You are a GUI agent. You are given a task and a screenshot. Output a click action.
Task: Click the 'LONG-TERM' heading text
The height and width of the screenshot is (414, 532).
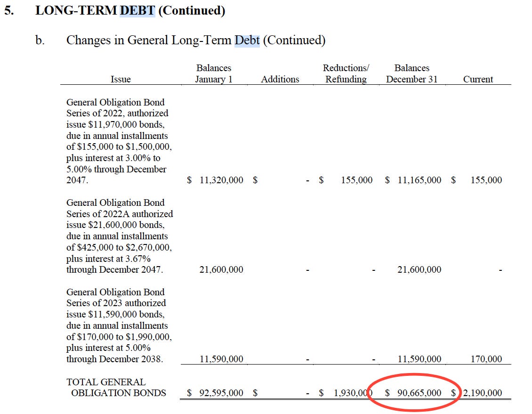click(x=76, y=10)
